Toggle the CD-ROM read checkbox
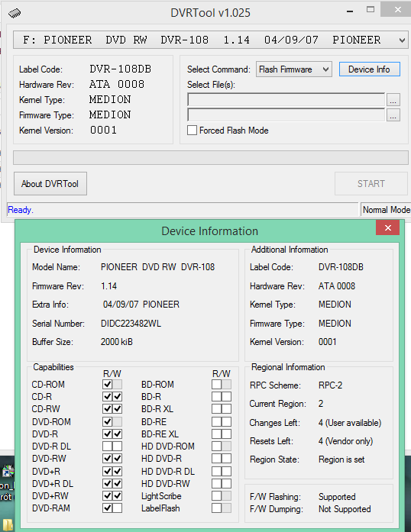 click(108, 385)
